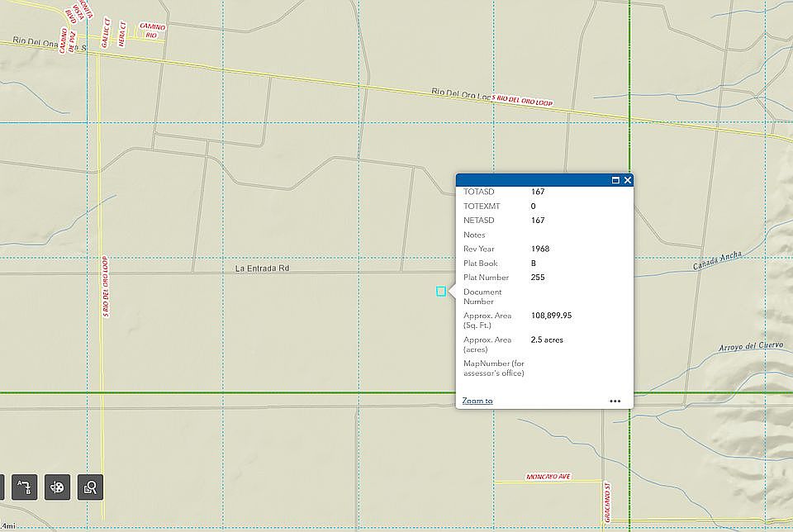The height and width of the screenshot is (532, 793).
Task: Select the Rev Year value 1968
Action: (x=540, y=249)
